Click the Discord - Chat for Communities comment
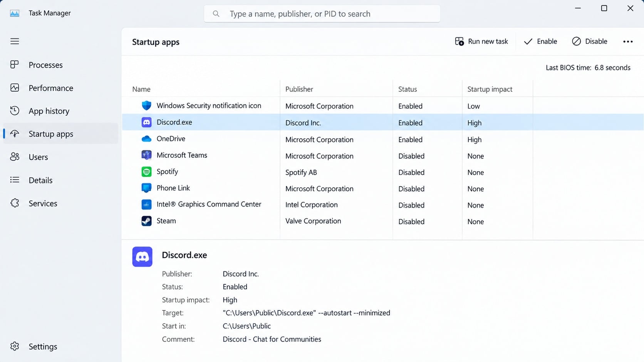Screen dimensions: 644x362 pos(272,339)
